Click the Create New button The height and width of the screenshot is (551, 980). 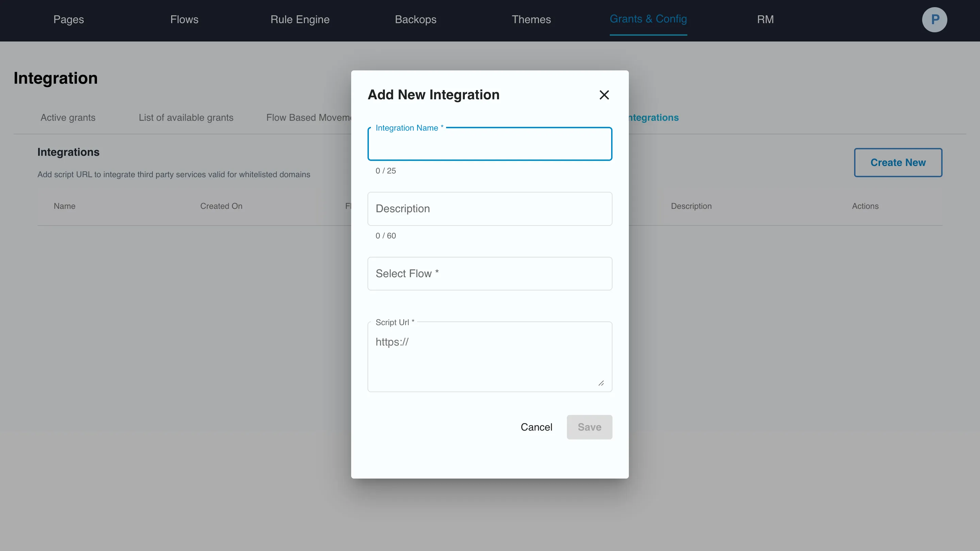898,162
